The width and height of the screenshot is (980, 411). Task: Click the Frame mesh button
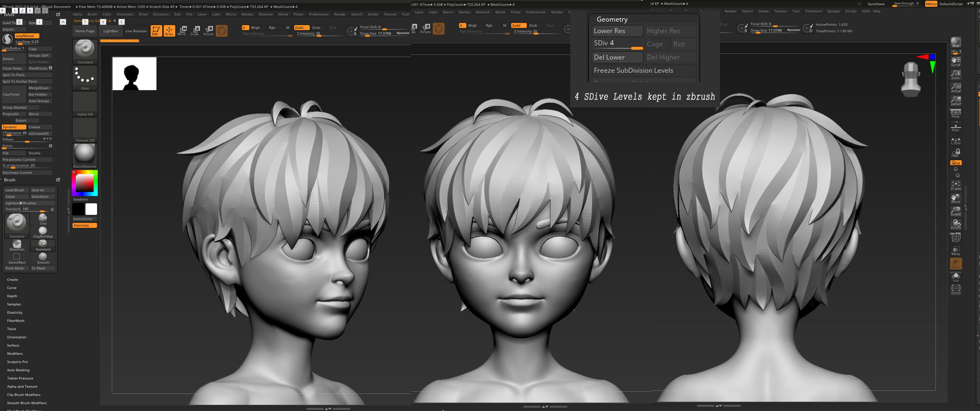click(956, 185)
